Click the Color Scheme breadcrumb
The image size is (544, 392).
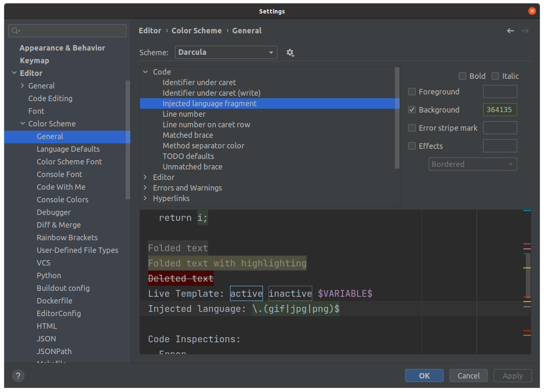coord(196,30)
